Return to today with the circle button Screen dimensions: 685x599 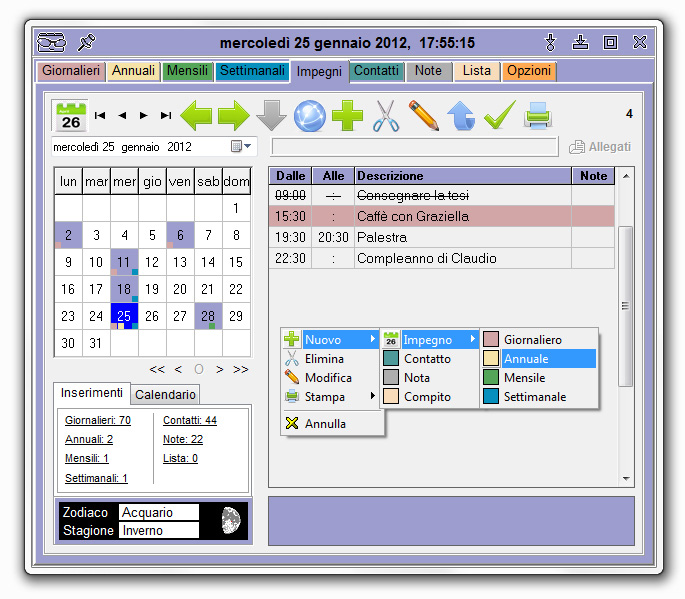[x=199, y=370]
